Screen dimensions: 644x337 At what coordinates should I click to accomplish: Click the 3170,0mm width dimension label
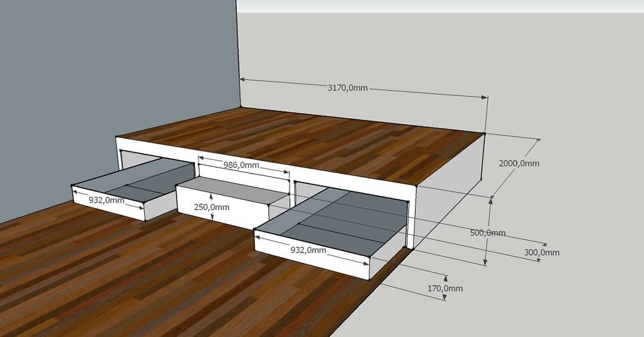pyautogui.click(x=348, y=88)
